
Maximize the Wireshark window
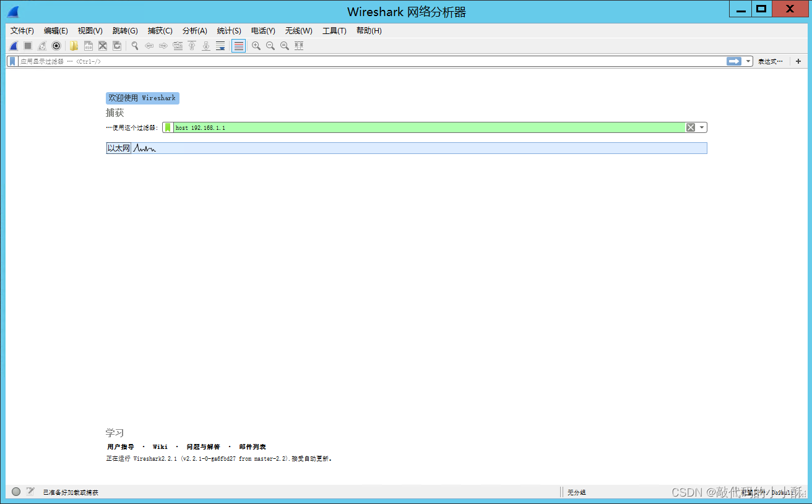(761, 9)
